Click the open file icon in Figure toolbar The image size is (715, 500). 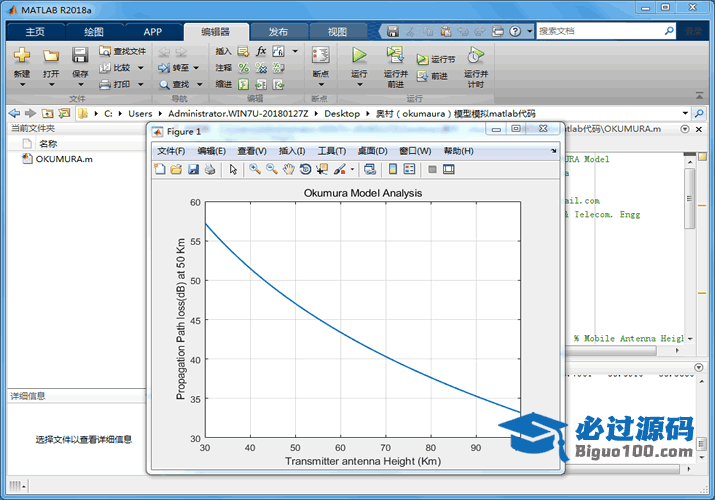tap(176, 170)
